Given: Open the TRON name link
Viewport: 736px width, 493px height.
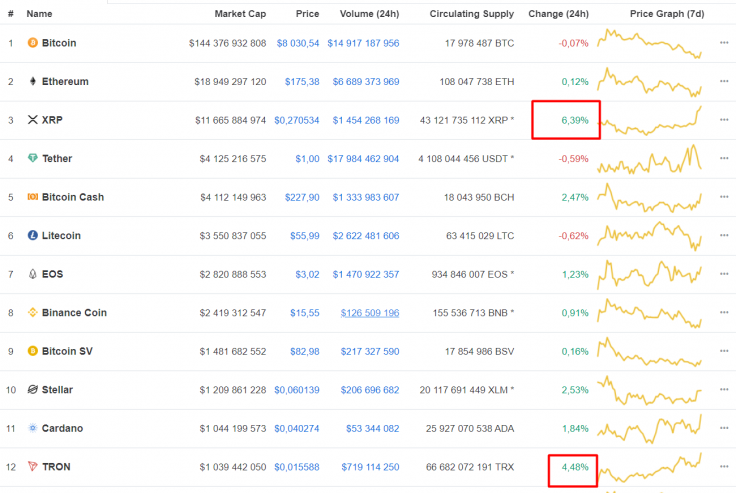Looking at the screenshot, I should point(56,467).
